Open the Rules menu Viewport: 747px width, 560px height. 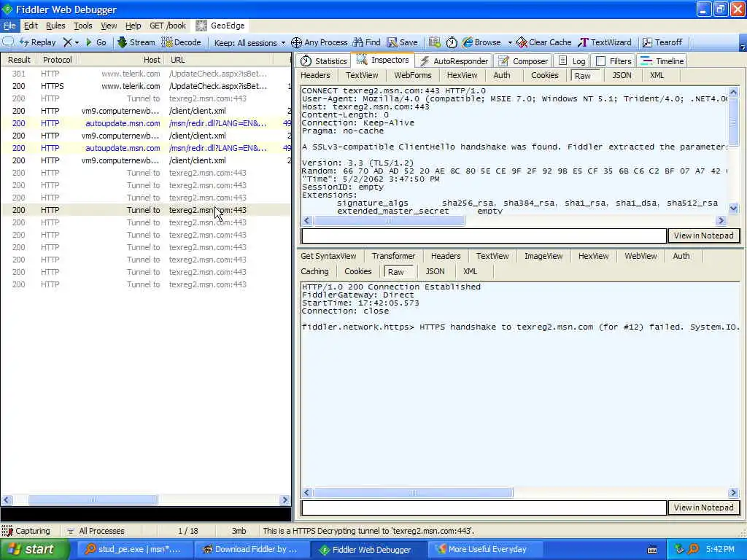[x=55, y=26]
